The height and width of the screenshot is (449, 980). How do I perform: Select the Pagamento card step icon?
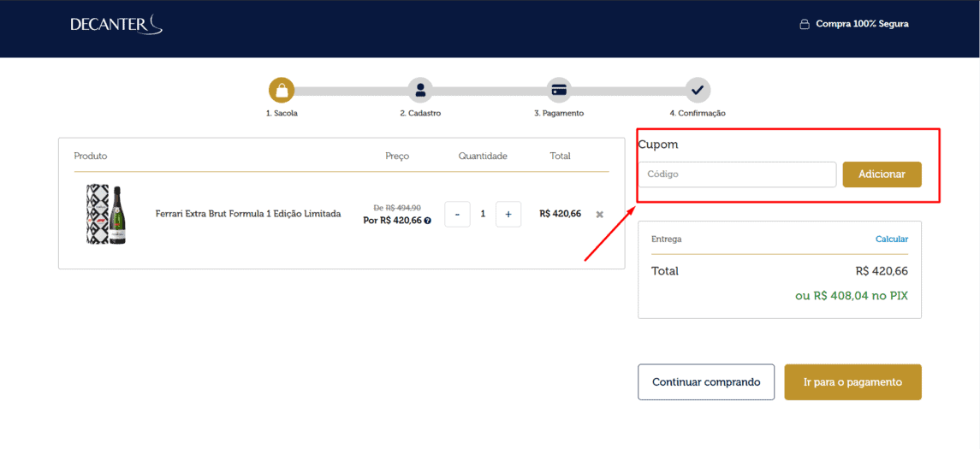pos(559,91)
